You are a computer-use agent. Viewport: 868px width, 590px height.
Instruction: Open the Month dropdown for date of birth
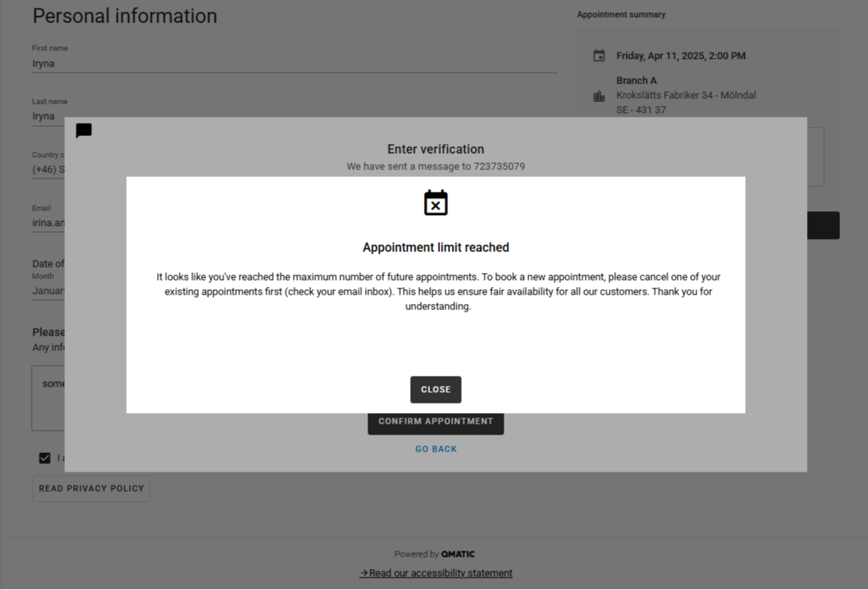coord(48,291)
